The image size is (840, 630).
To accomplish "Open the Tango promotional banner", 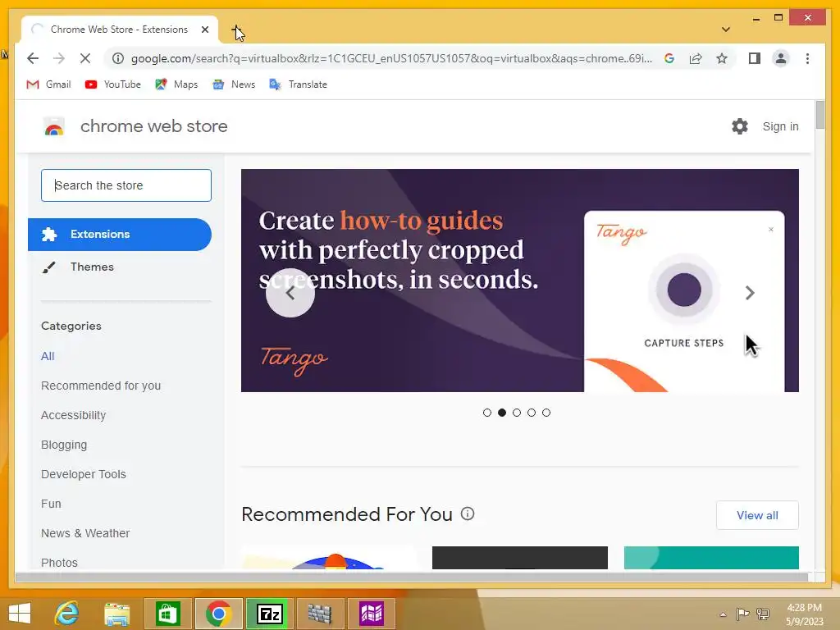I will 519,281.
